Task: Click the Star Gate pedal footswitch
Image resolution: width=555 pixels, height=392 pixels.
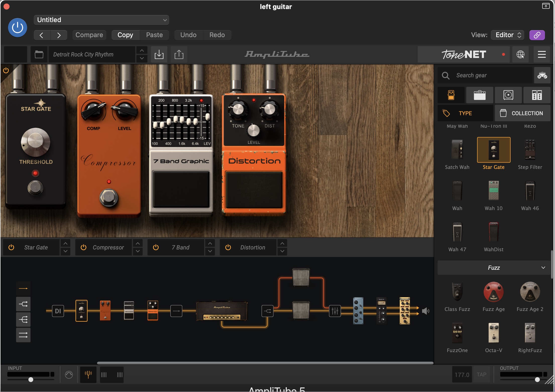Action: (x=35, y=187)
